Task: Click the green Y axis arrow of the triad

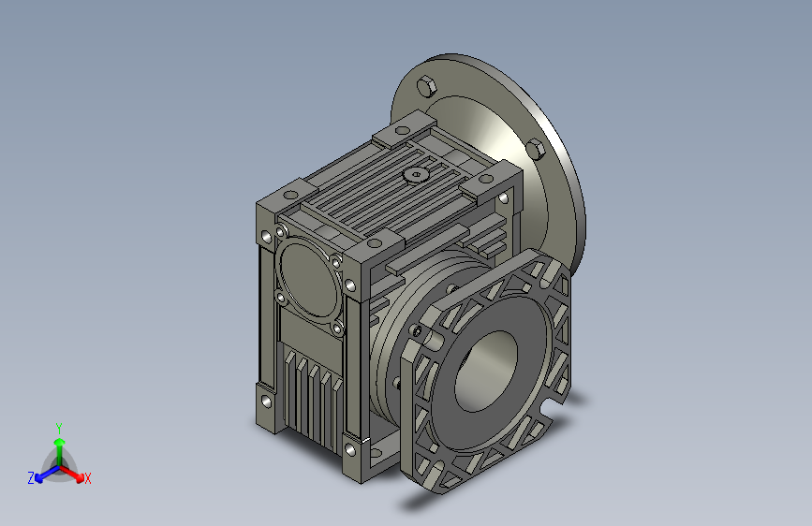Action: [x=60, y=451]
